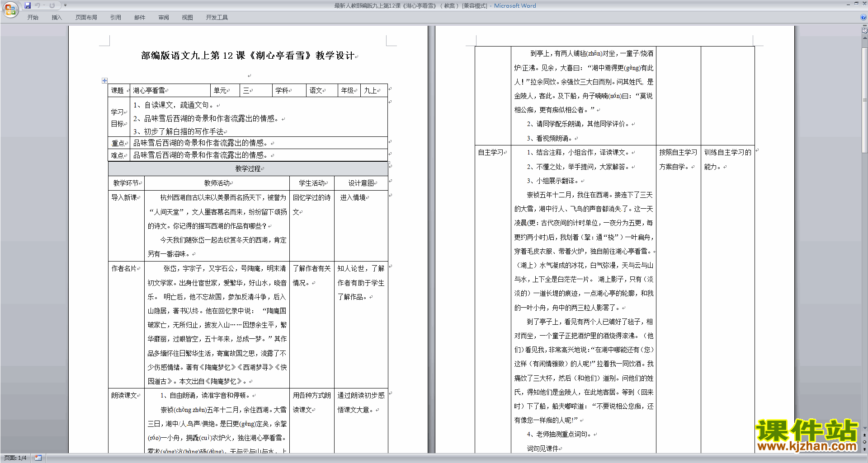Click the 词句见课件 line
Viewport: 868px width, 463px height.
543,449
